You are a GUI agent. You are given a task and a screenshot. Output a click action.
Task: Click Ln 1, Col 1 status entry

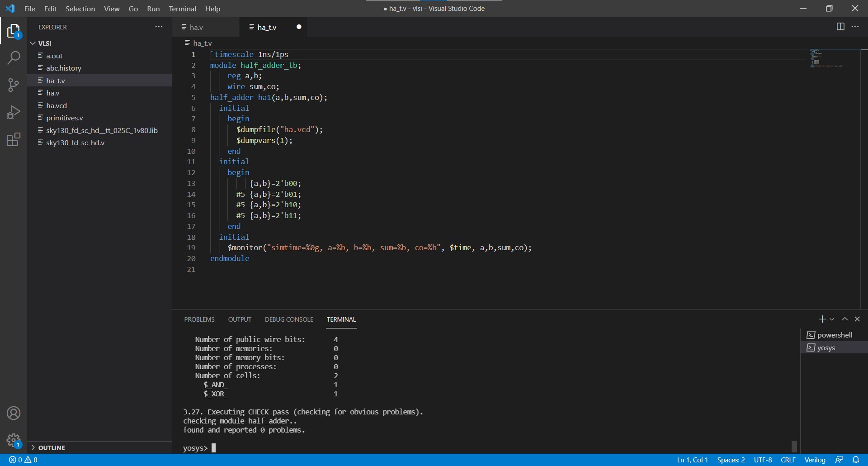(x=692, y=460)
